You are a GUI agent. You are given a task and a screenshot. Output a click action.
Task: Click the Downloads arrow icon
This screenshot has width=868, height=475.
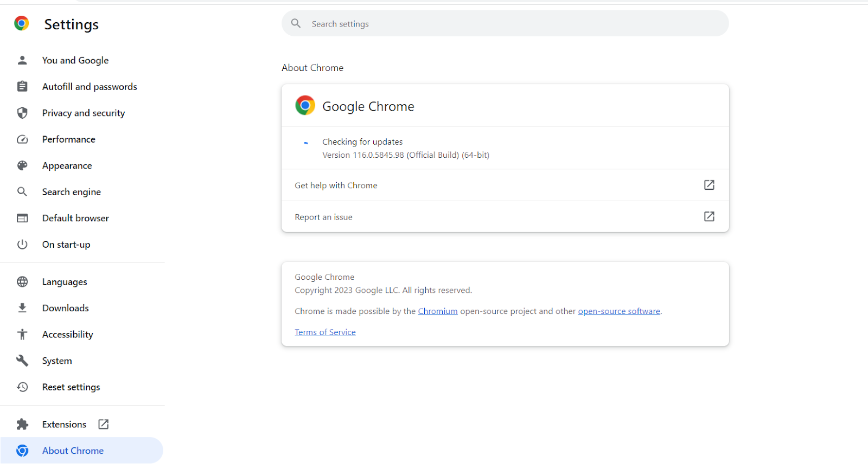pos(22,308)
